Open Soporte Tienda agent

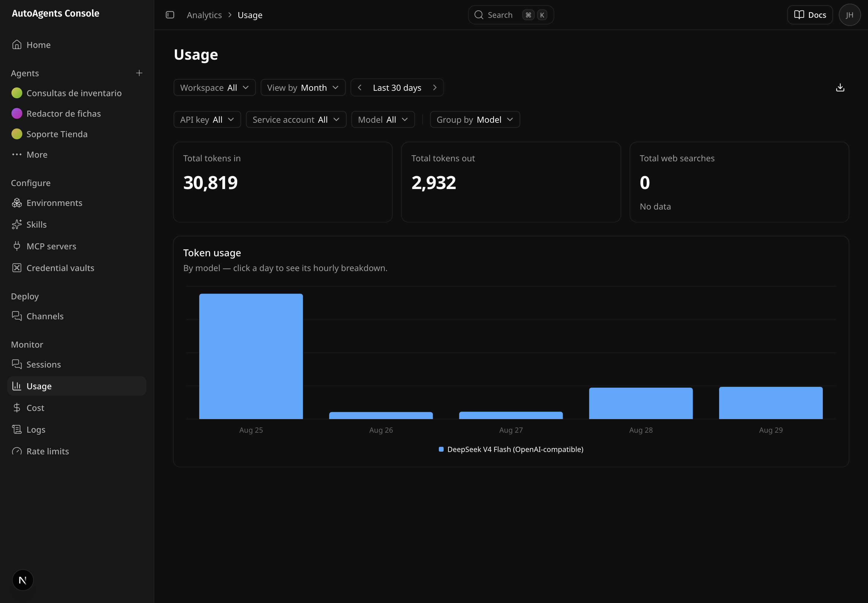pyautogui.click(x=77, y=134)
